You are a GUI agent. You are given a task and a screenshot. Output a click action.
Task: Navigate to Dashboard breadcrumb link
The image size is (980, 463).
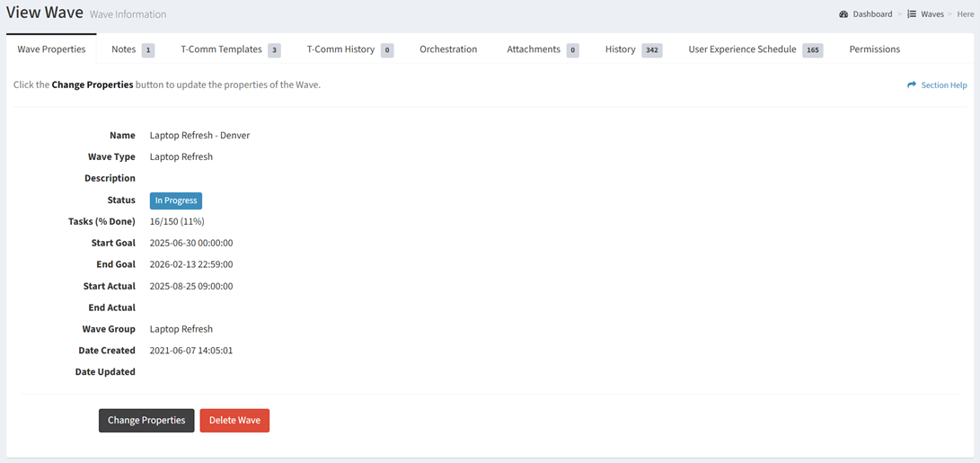pos(872,14)
